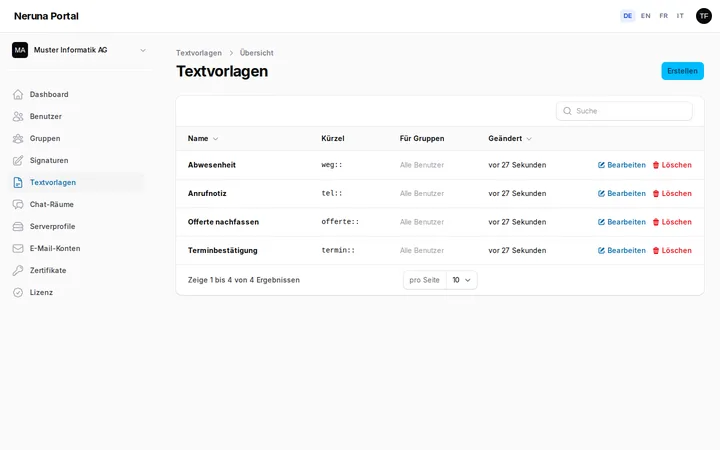Open the TF user avatar menu
720x450 pixels.
(x=703, y=16)
